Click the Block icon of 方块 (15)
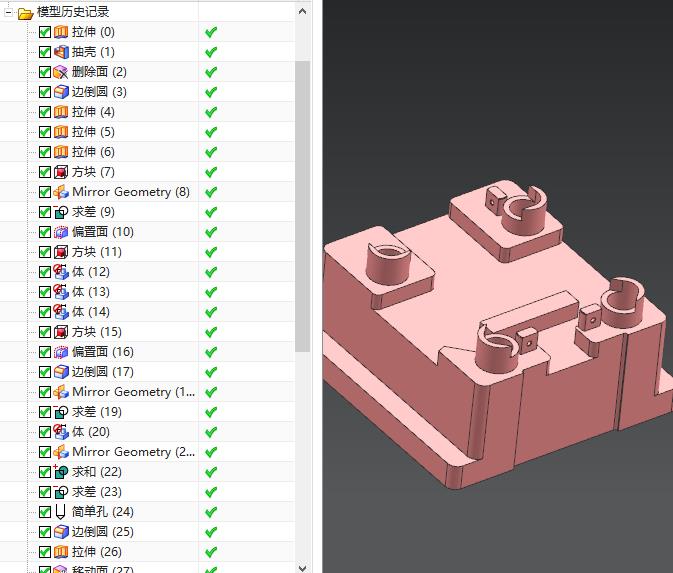 point(61,332)
